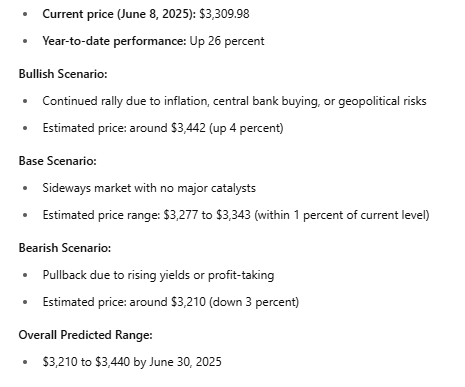
Task: Click the "$3,210 to $3,440" overall range
Action: (86, 362)
